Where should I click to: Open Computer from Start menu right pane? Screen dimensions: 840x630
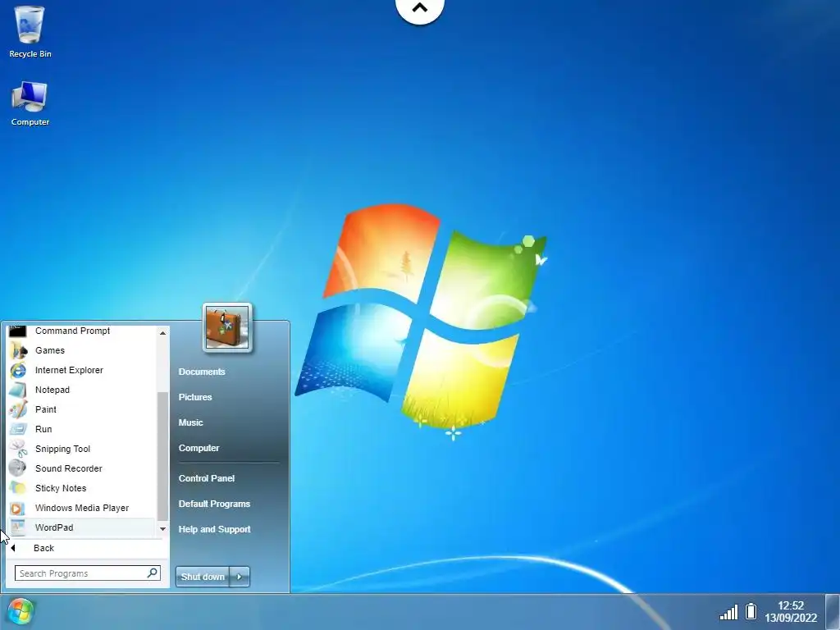pyautogui.click(x=199, y=448)
